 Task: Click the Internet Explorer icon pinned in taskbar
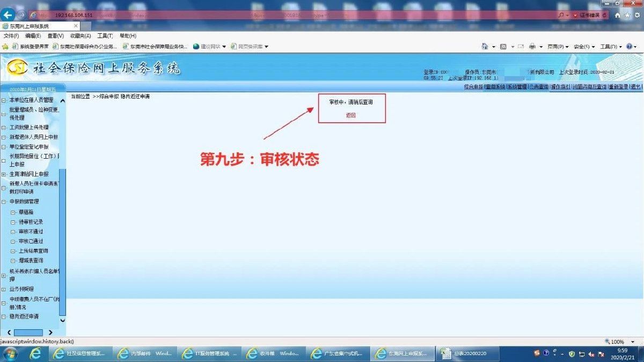pyautogui.click(x=35, y=353)
